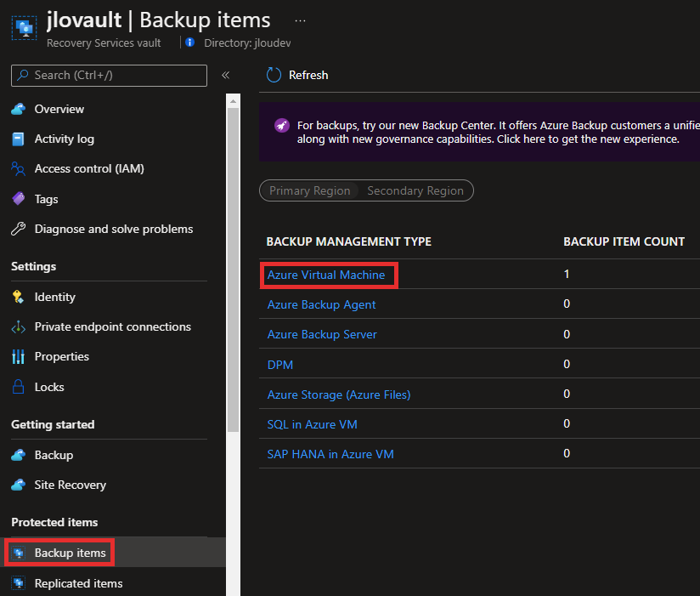Image resolution: width=700 pixels, height=596 pixels.
Task: Collapse the sidebar with double chevron
Action: tap(226, 75)
